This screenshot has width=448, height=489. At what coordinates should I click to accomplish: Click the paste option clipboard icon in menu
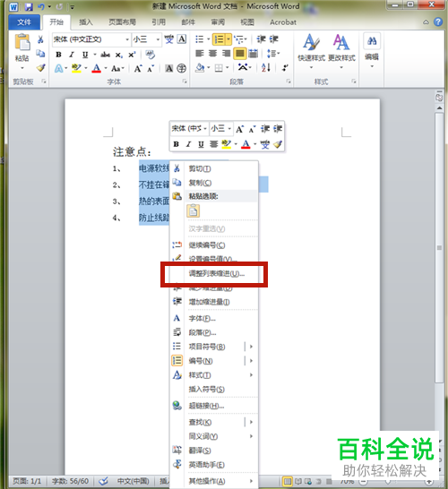pos(194,211)
